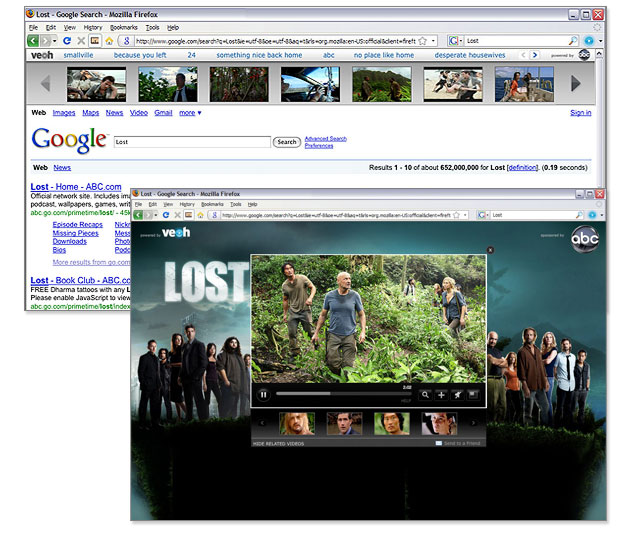Open first related video thumbnail with blond man
Screen dimensions: 623x558
point(297,423)
